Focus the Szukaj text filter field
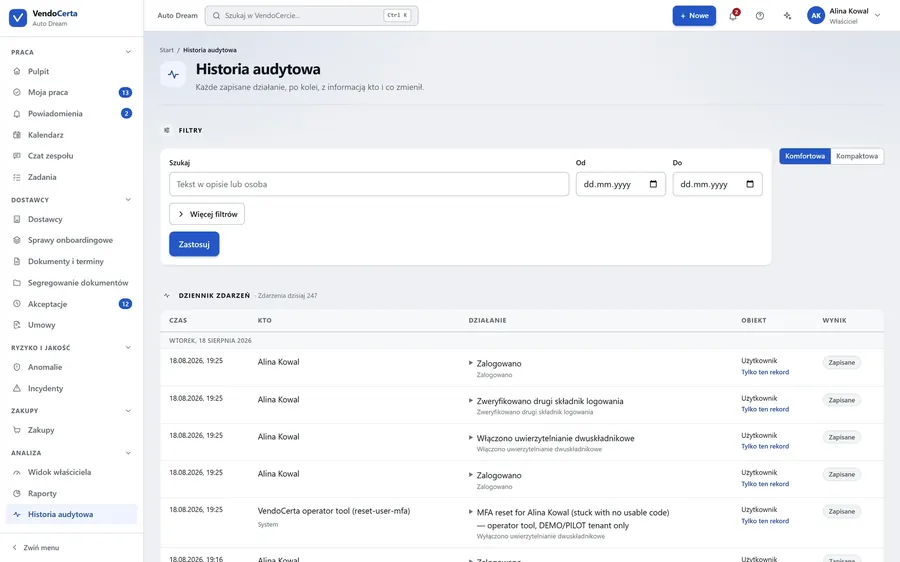Viewport: 900px width, 562px height. point(368,184)
